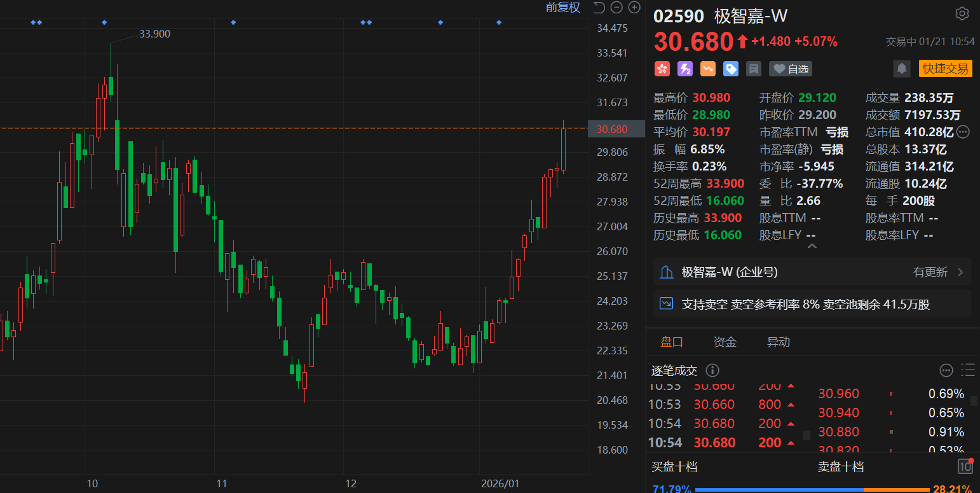980x493 pixels.
Task: Click the orange short-selling trend badge
Action: coord(708,69)
